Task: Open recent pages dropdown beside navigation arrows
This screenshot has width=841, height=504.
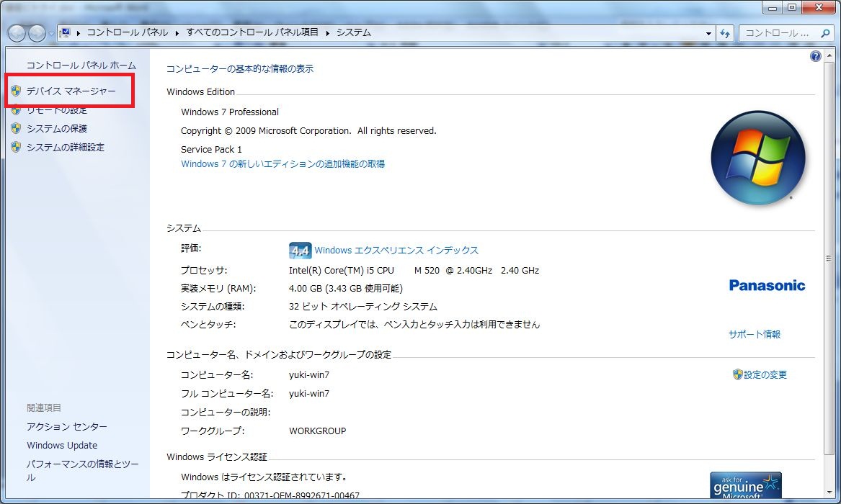Action: tap(51, 33)
